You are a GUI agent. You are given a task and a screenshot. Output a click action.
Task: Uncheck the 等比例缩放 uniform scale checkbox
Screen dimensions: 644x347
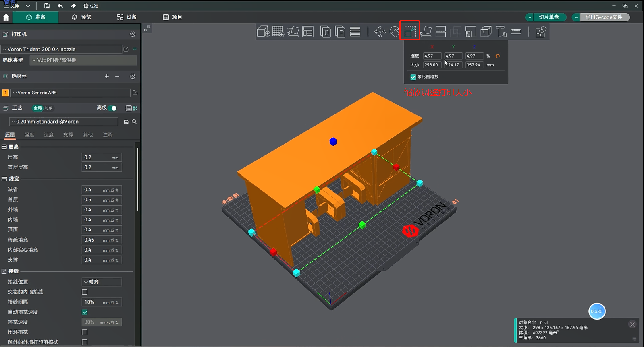(x=413, y=77)
